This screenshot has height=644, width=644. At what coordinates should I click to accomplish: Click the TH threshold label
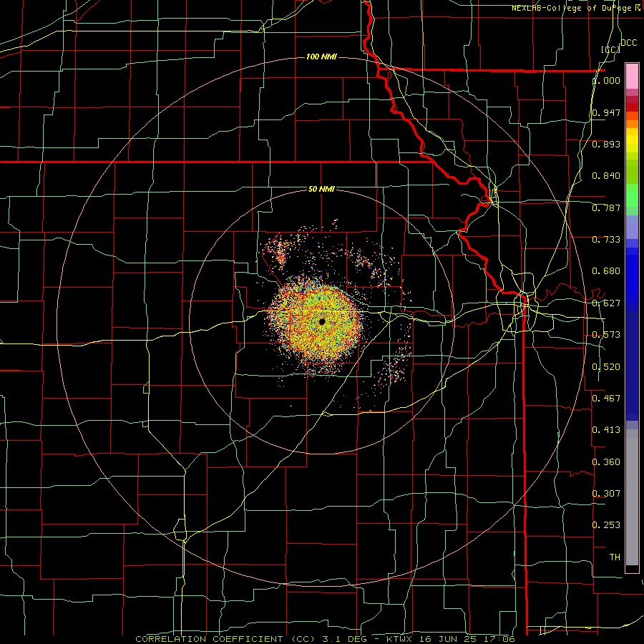point(615,557)
